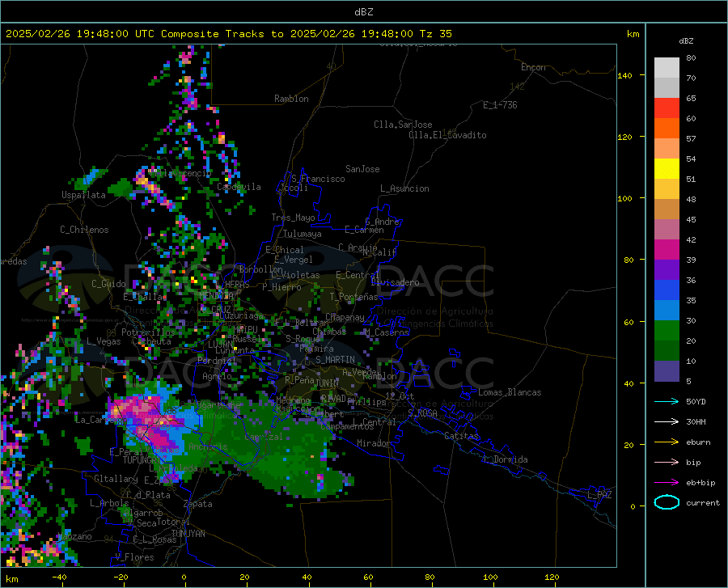Click the Uspallata label on map
The height and width of the screenshot is (588, 728).
[83, 195]
